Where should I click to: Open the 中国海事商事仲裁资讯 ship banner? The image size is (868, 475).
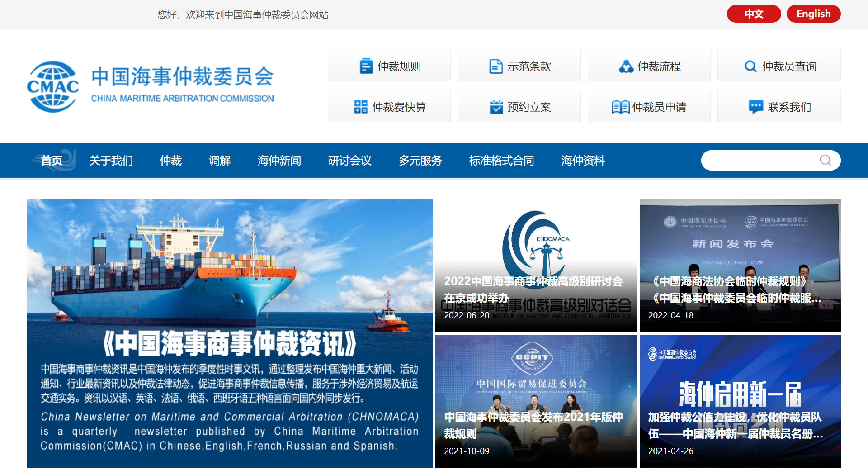click(230, 334)
